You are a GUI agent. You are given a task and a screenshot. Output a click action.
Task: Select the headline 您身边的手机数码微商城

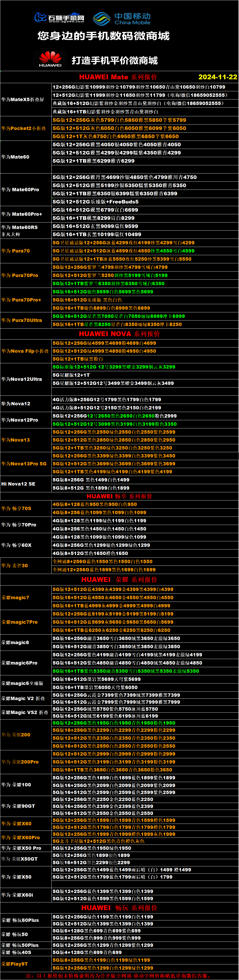pyautogui.click(x=104, y=36)
